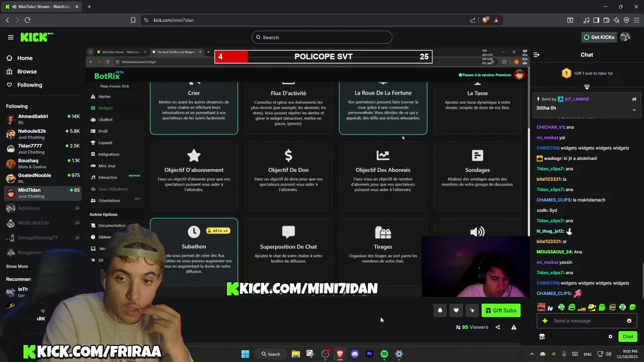Open Browse in sidebar
Screen dimensions: 644x362
click(27, 71)
